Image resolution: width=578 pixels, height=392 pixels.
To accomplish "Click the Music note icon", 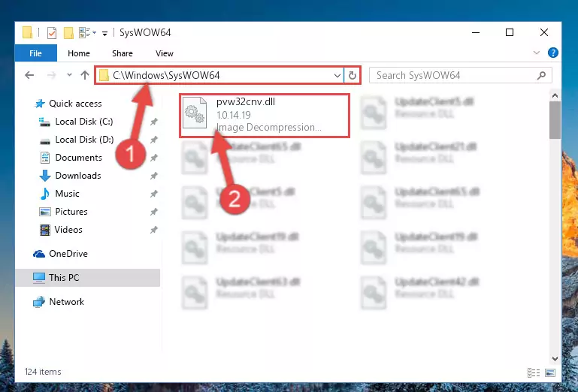I will (x=45, y=194).
